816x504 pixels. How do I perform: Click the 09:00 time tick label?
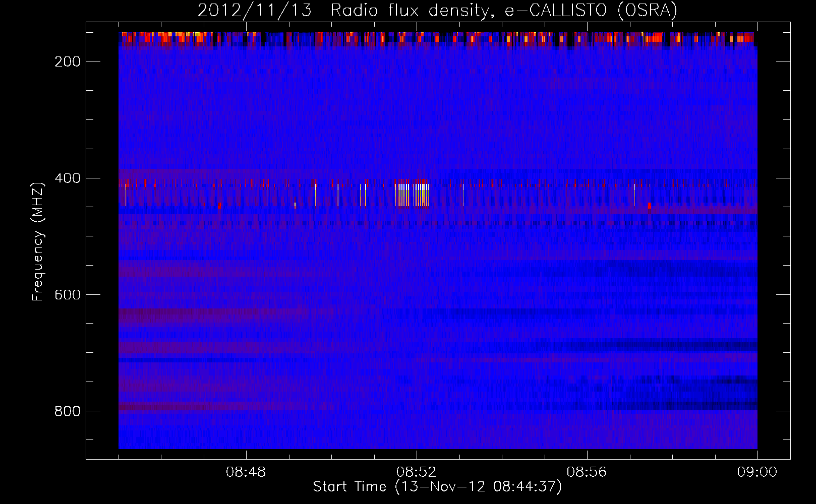pyautogui.click(x=757, y=472)
